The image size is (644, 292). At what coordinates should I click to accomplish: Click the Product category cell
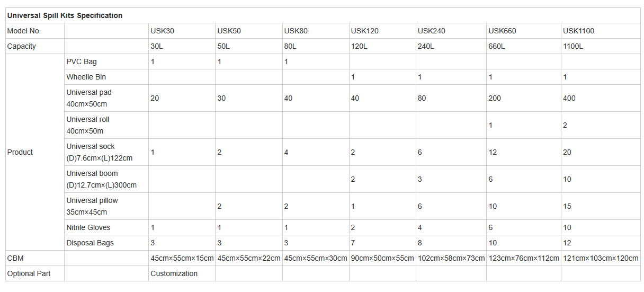(20, 152)
